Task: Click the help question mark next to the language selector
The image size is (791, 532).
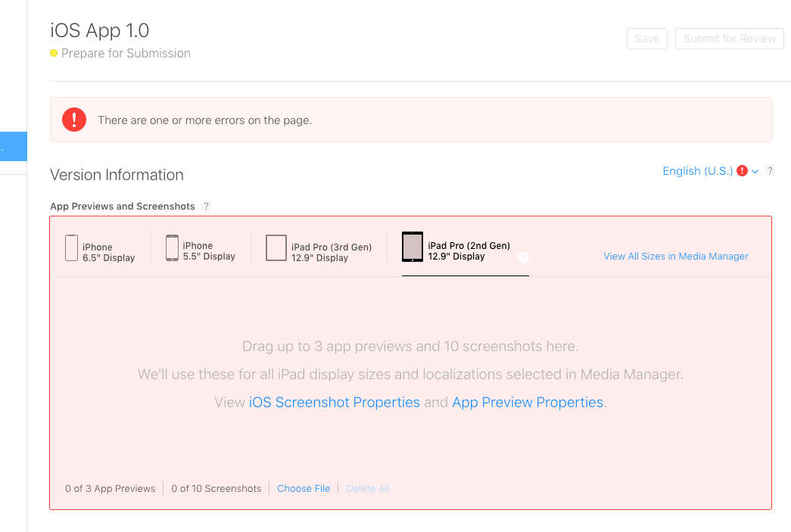Action: [770, 171]
